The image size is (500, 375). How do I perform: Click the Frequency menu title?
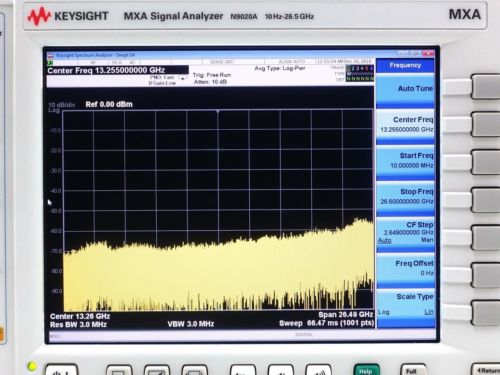point(405,65)
